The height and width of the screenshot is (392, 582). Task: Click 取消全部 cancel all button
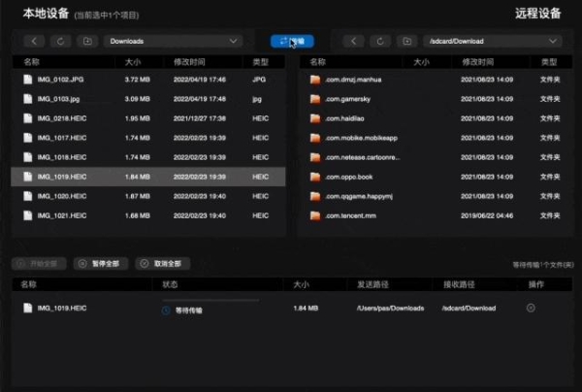[163, 264]
